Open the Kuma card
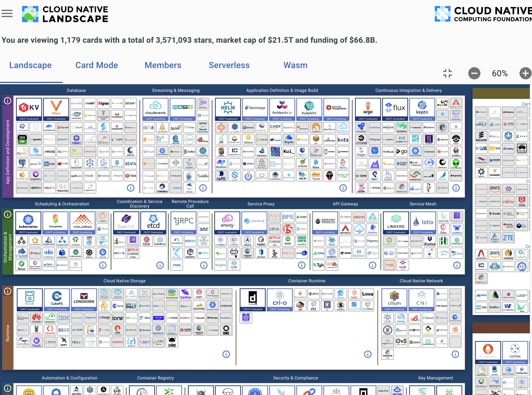Viewport: 532px width, 395px height. pyautogui.click(x=430, y=241)
